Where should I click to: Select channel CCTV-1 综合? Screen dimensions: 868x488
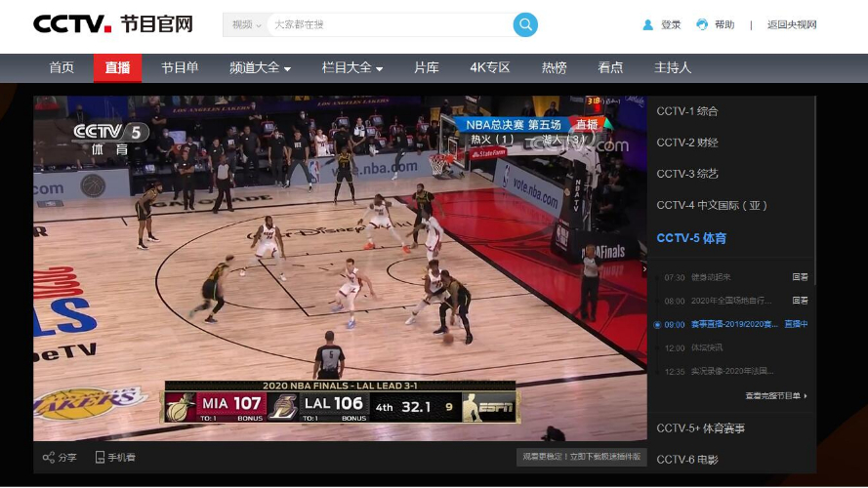tap(687, 111)
